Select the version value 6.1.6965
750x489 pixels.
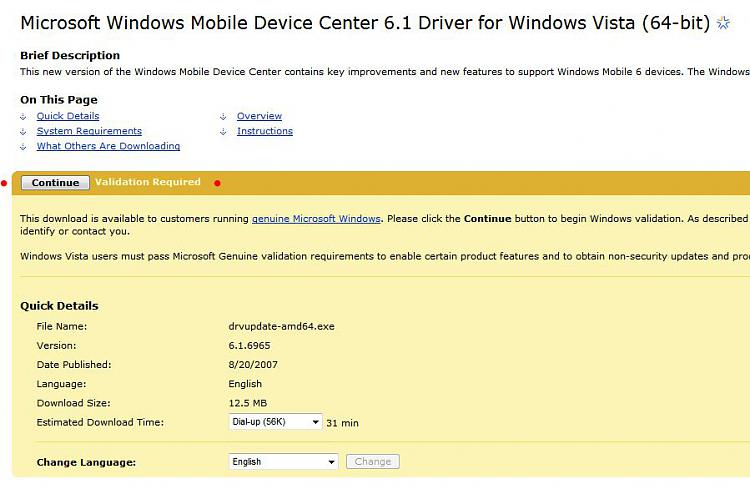click(x=249, y=345)
